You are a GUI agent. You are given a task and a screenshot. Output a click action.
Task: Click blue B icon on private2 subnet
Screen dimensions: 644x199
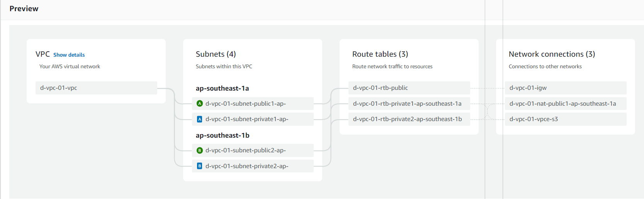(x=200, y=166)
